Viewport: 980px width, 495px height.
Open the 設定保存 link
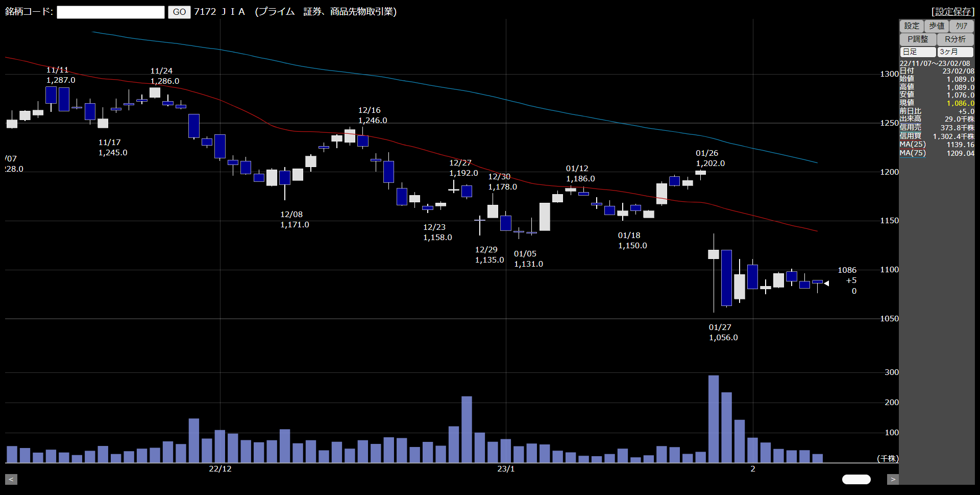click(x=952, y=11)
